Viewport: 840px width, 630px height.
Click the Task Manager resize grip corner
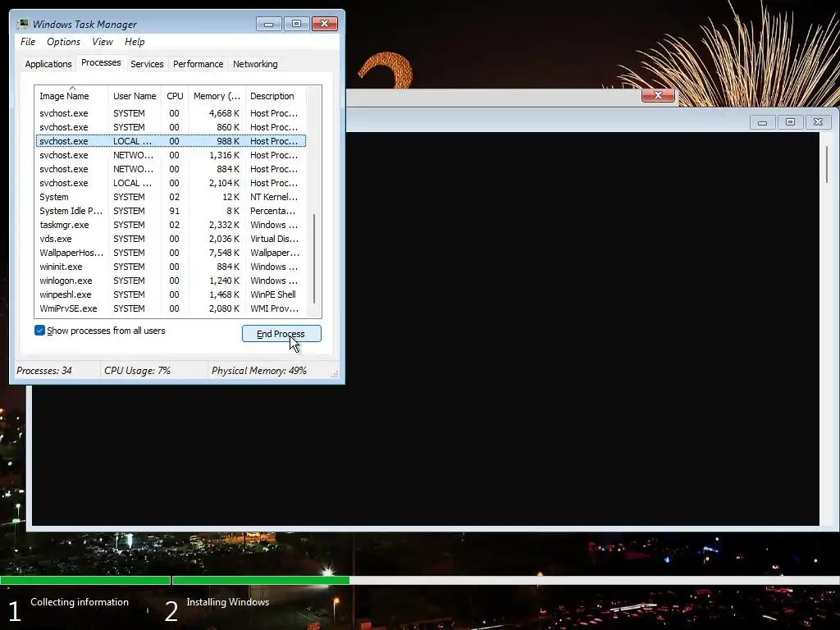point(335,374)
